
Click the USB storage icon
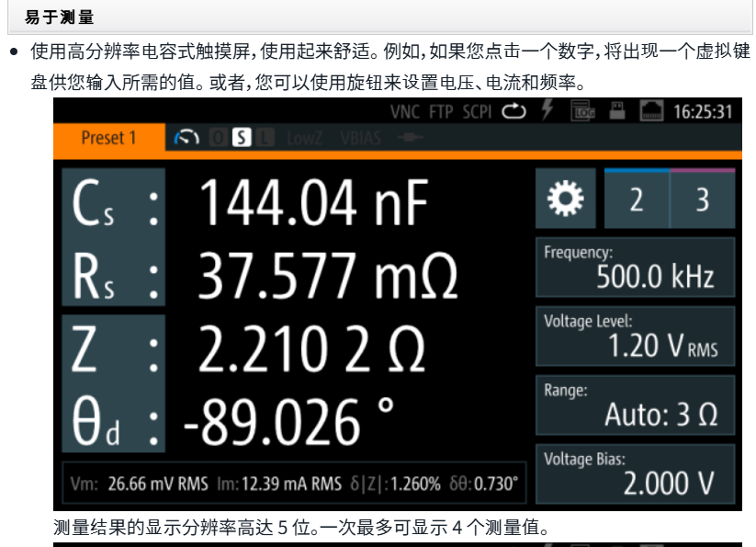coord(617,111)
